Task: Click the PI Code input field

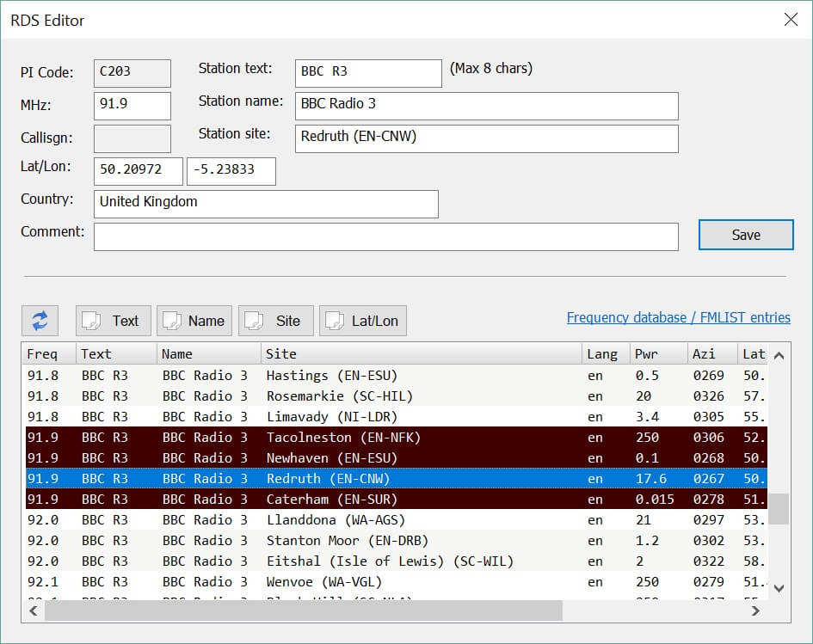Action: pyautogui.click(x=132, y=73)
